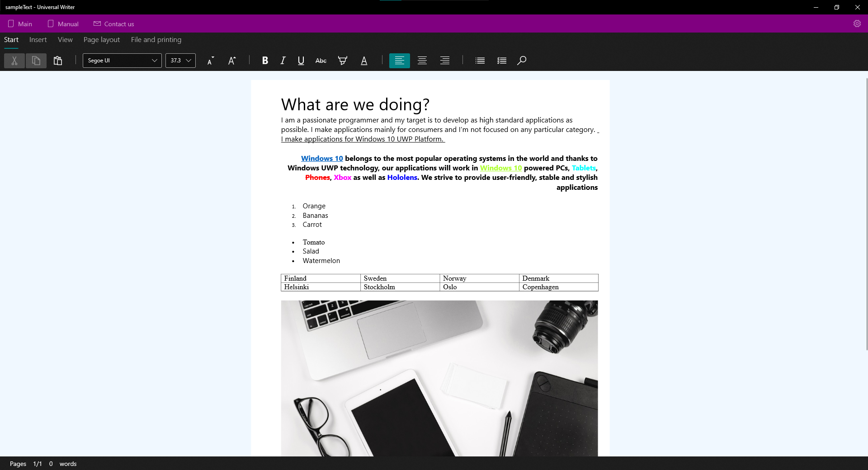Apply font color using the A icon
Viewport: 868px width, 470px height.
364,61
